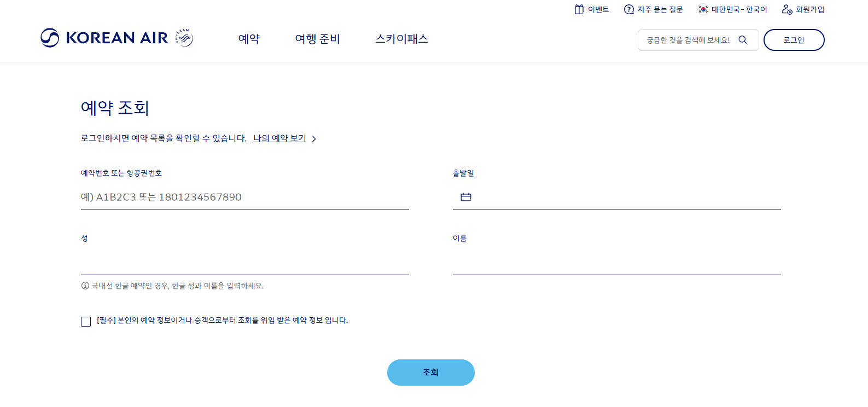Open the calendar icon in 출발일 field

466,197
